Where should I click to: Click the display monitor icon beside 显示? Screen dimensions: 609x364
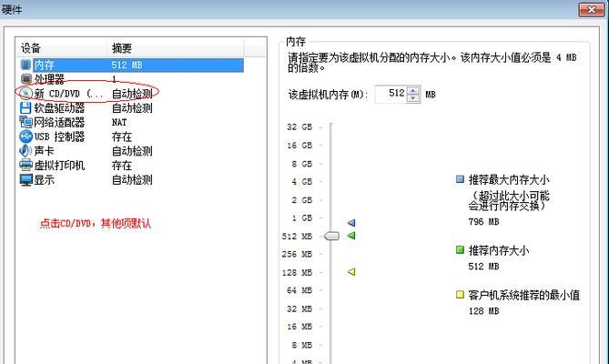pyautogui.click(x=25, y=179)
